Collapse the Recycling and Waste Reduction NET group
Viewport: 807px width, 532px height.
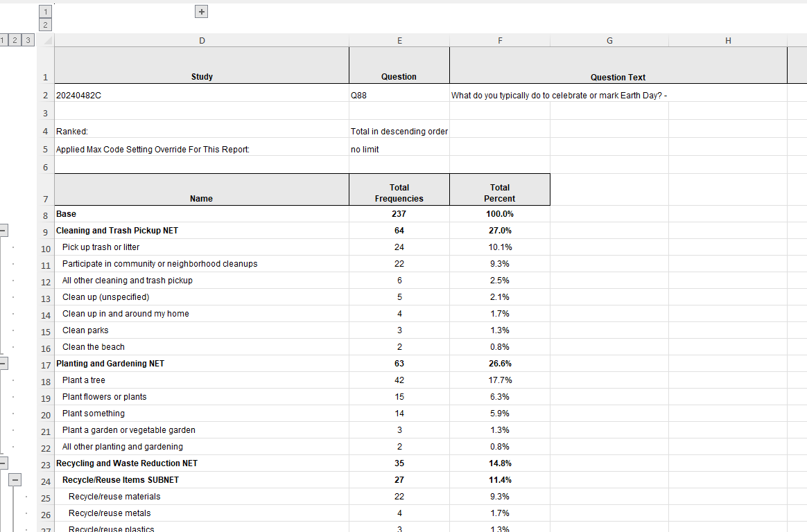tap(3, 463)
